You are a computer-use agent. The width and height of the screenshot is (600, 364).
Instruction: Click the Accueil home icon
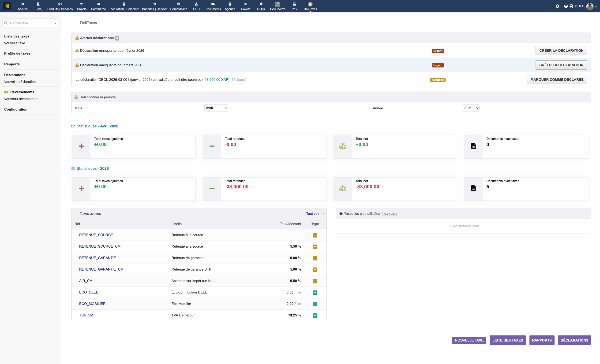(22, 4)
